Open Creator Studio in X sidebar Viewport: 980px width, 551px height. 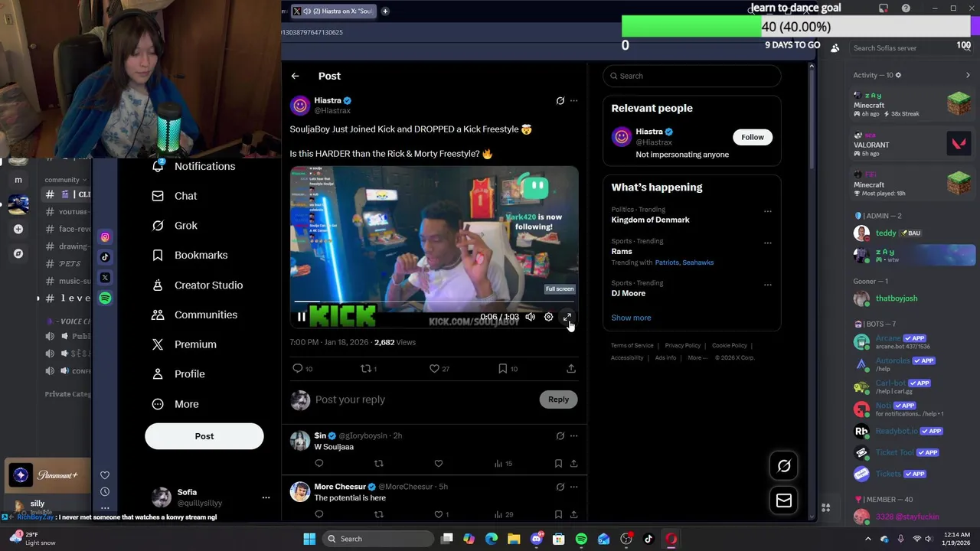point(197,285)
